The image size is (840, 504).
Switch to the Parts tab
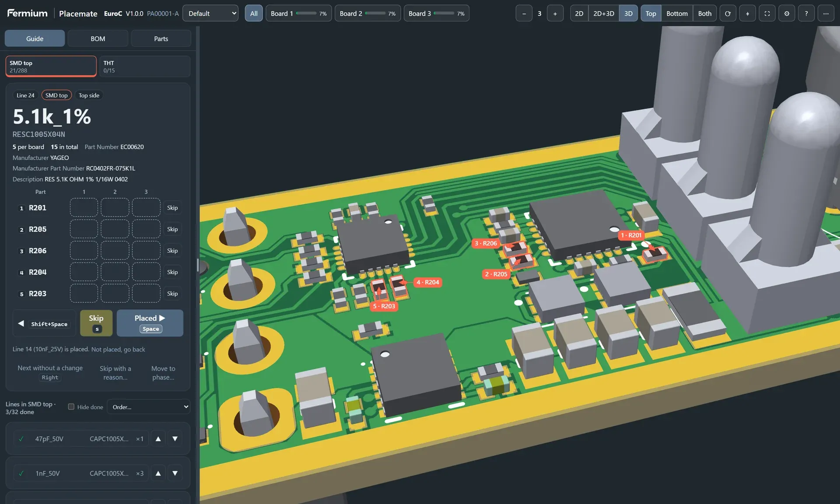pos(161,38)
